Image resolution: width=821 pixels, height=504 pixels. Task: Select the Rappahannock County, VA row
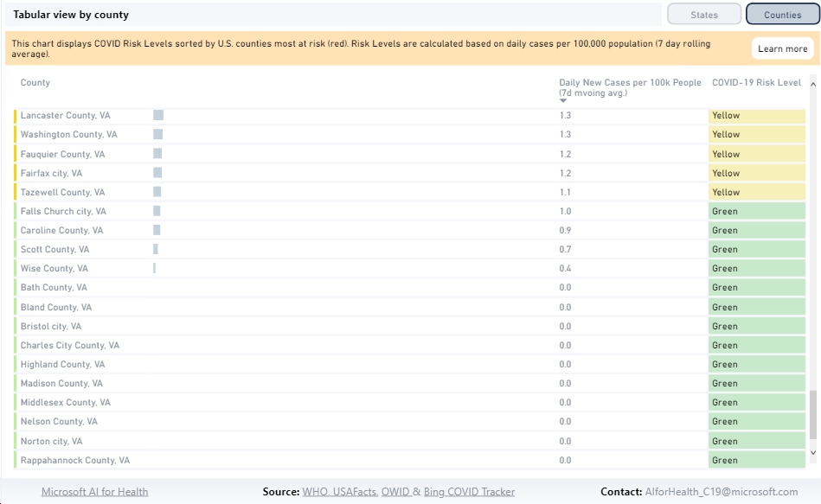pos(409,460)
